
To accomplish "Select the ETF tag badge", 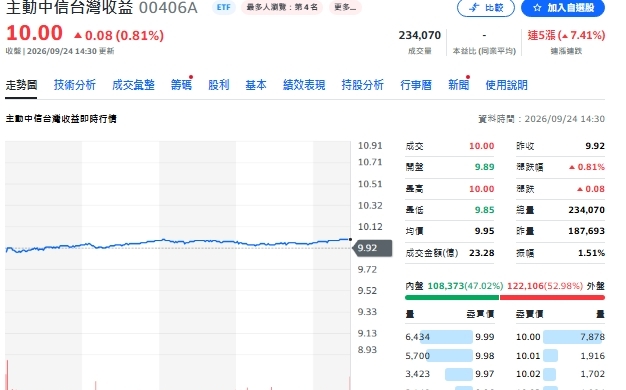I will point(224,7).
